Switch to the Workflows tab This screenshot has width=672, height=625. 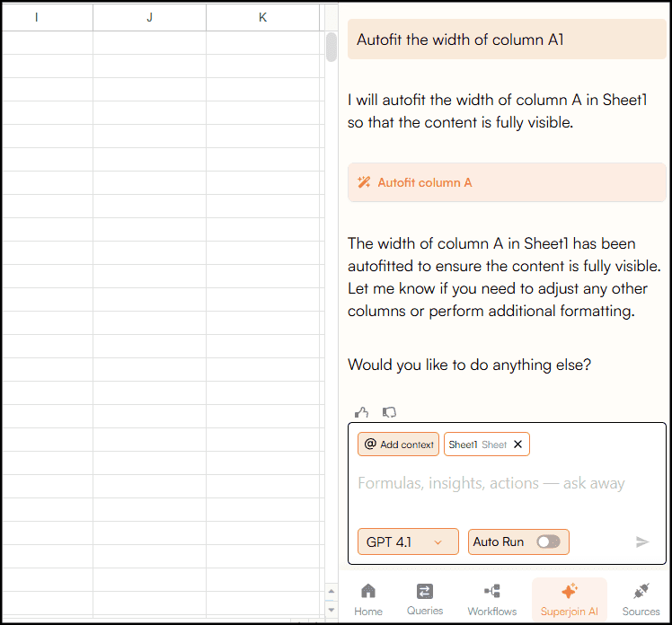492,600
